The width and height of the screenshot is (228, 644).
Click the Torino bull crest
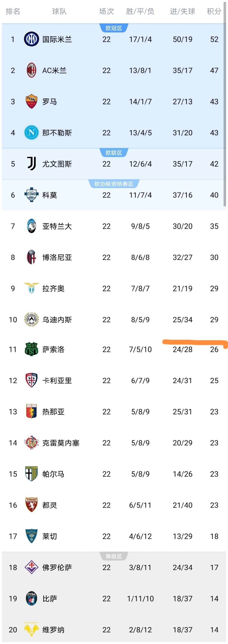(31, 505)
